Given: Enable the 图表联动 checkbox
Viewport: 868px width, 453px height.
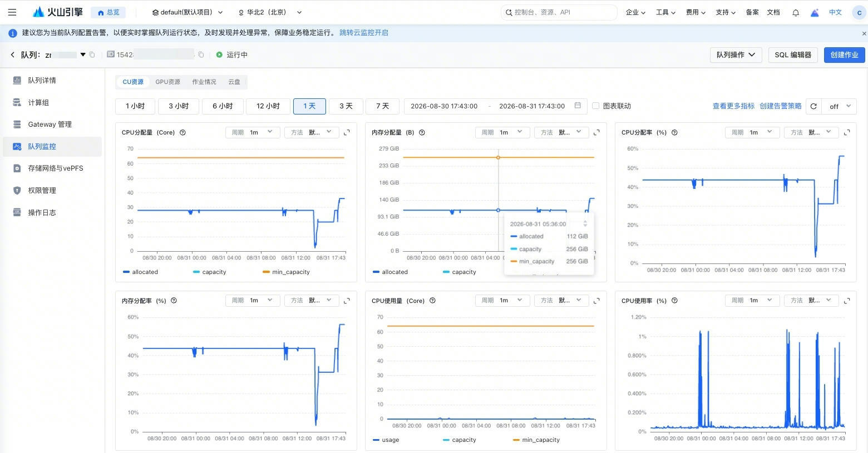Looking at the screenshot, I should 595,106.
